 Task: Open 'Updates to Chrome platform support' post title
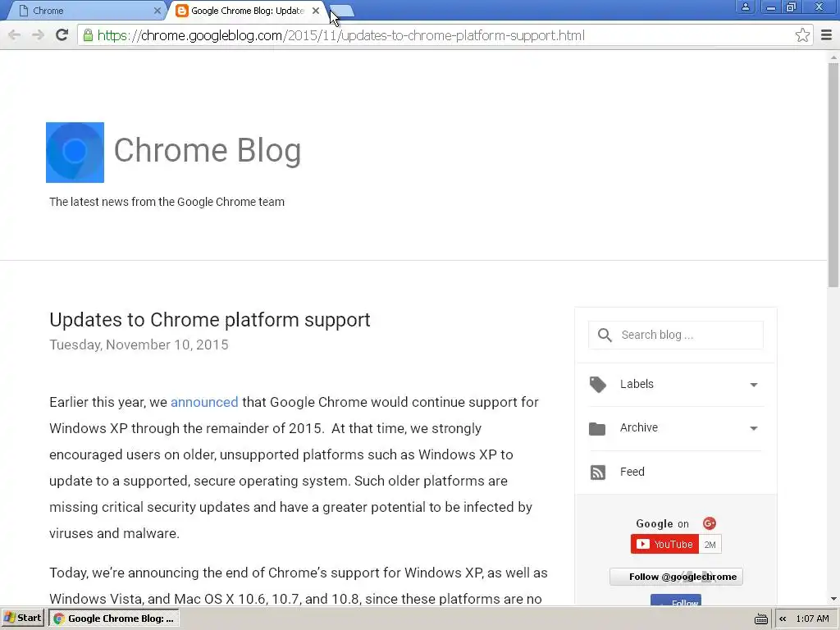pos(209,320)
